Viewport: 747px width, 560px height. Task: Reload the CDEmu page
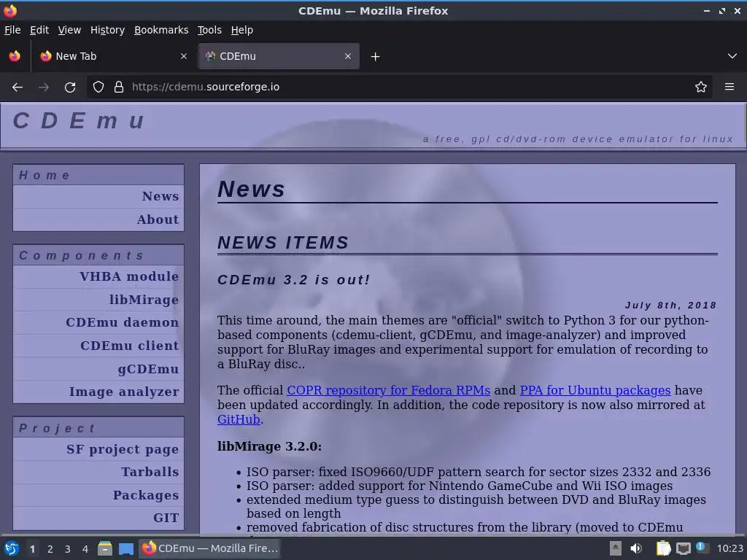pos(70,87)
